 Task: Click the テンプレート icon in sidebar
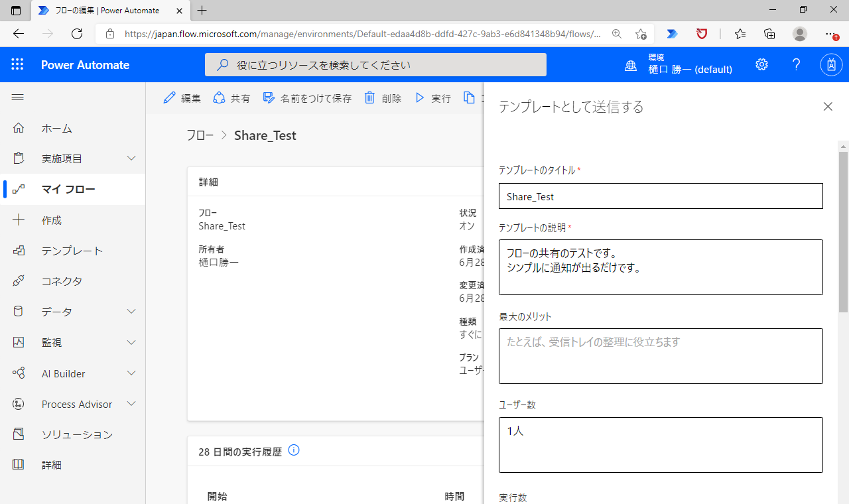tap(19, 251)
